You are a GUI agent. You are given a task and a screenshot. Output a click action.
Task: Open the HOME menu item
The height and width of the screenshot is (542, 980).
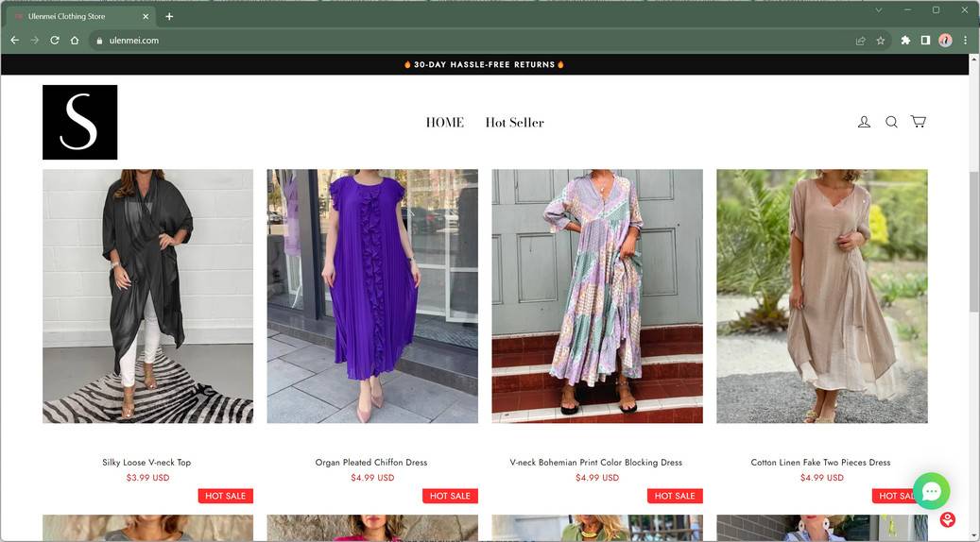[x=445, y=123]
